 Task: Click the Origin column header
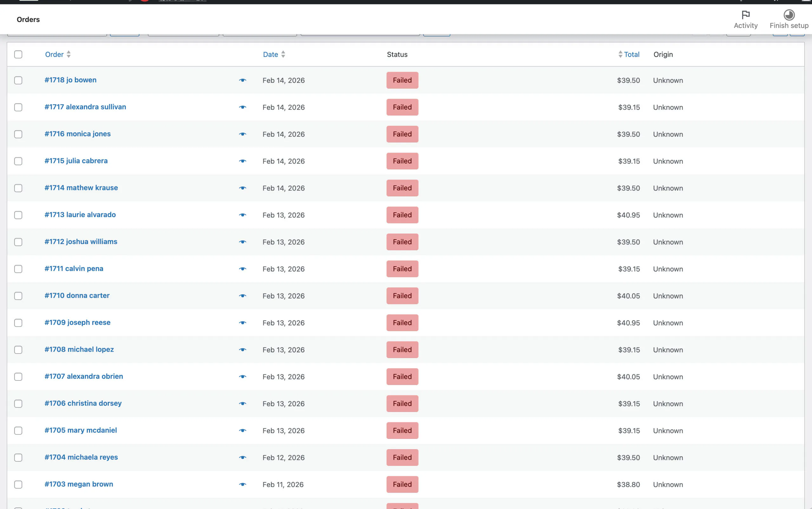pyautogui.click(x=663, y=54)
